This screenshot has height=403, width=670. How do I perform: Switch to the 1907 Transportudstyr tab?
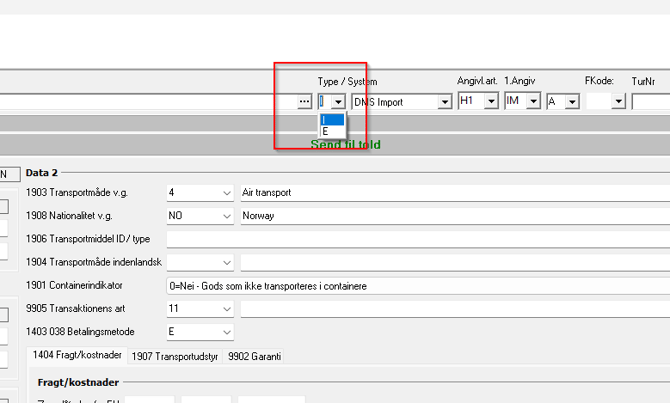tap(174, 355)
